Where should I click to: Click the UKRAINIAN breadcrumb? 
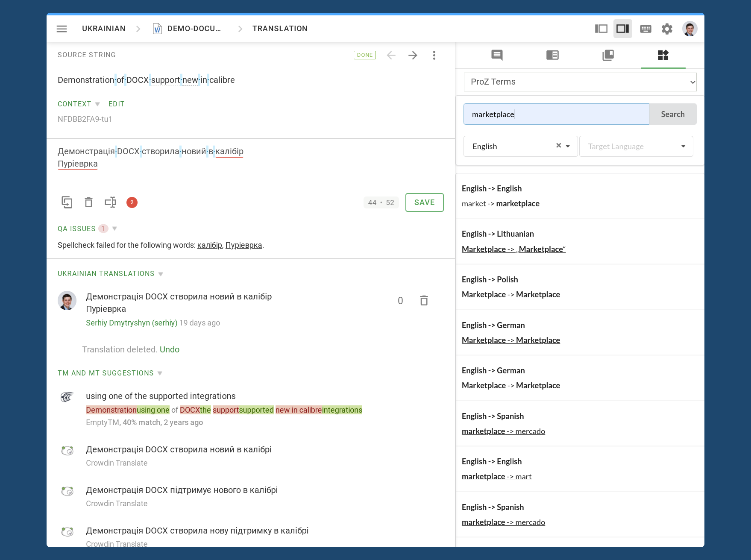[x=104, y=29]
